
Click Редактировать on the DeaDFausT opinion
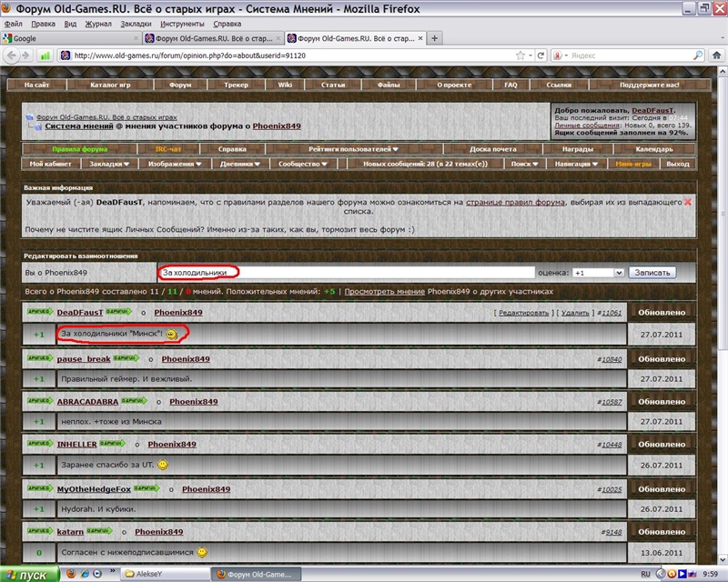click(524, 313)
